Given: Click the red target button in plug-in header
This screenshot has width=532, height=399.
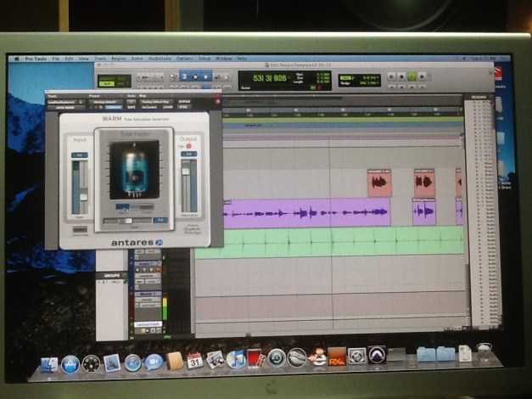Looking at the screenshot, I should coord(218,102).
